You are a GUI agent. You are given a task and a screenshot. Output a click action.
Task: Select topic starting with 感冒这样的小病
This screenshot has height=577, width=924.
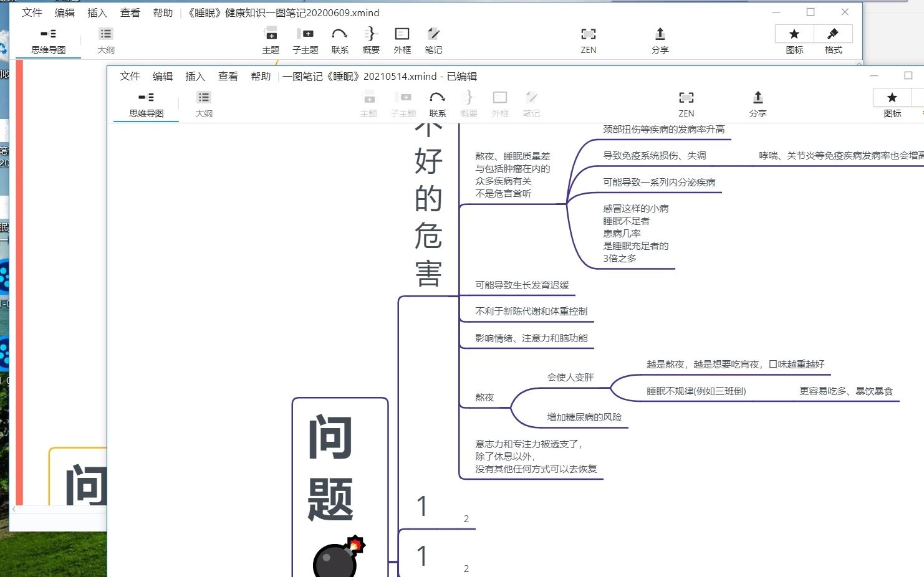635,233
